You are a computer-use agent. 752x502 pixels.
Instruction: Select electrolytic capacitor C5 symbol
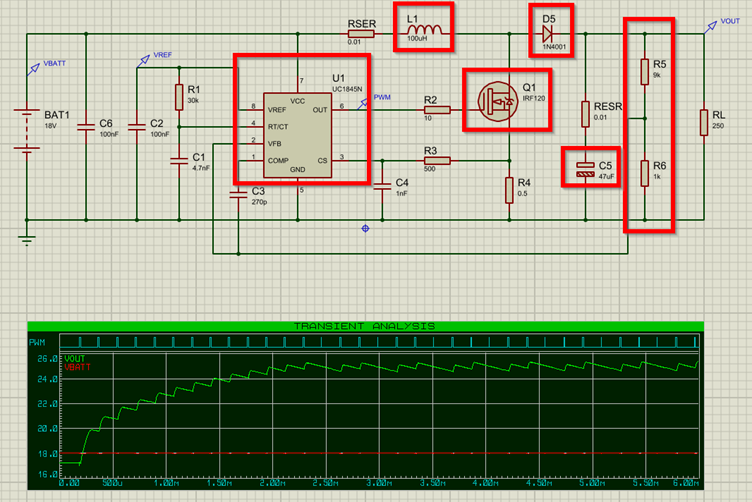pyautogui.click(x=585, y=169)
